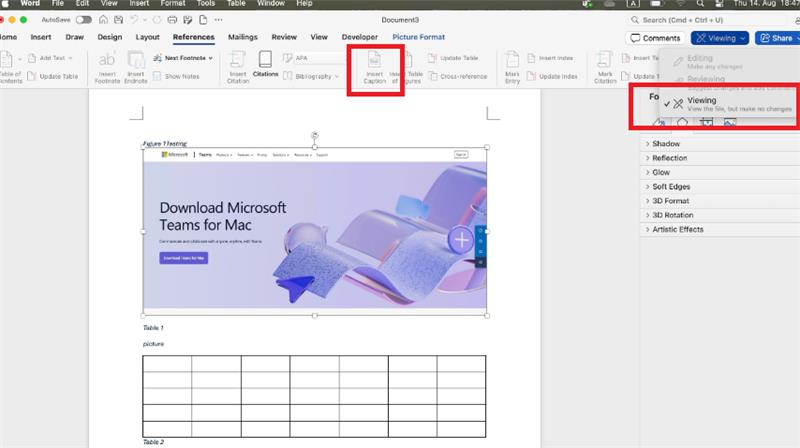Open the Next Footnote dropdown

[183, 58]
